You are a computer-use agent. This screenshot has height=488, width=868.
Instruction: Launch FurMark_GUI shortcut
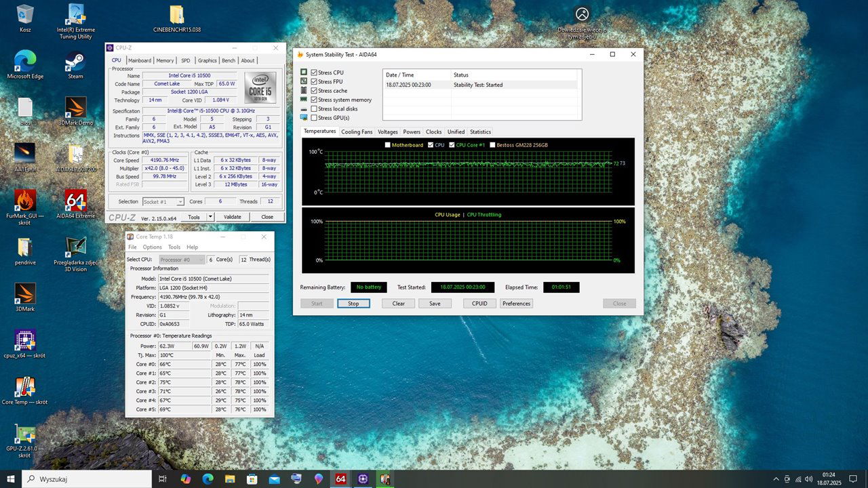click(25, 206)
